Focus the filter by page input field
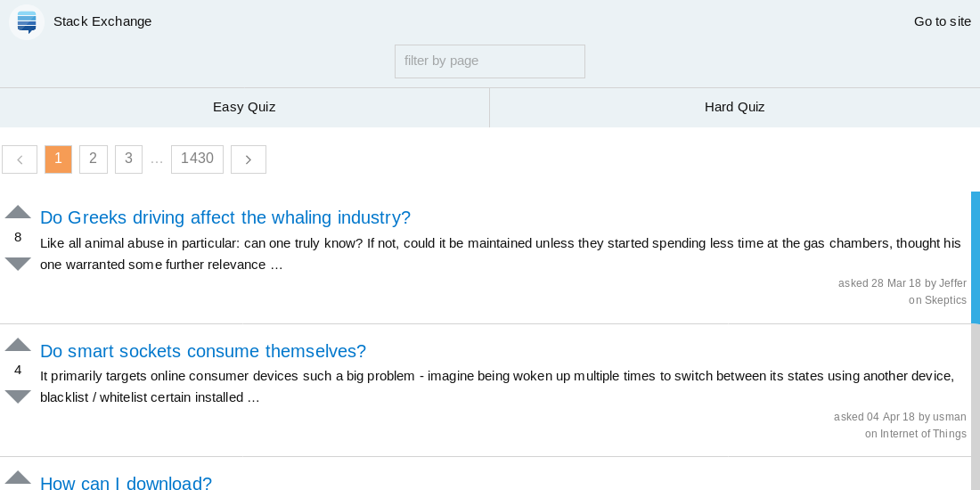This screenshot has width=980, height=490. [489, 61]
